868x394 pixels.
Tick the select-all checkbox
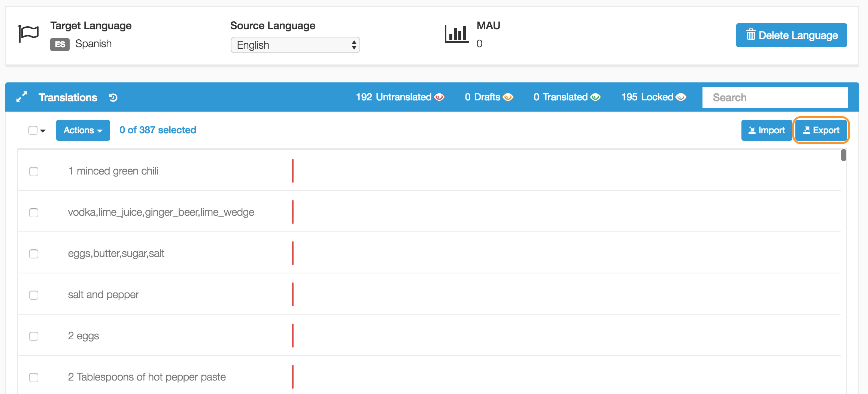pyautogui.click(x=33, y=130)
